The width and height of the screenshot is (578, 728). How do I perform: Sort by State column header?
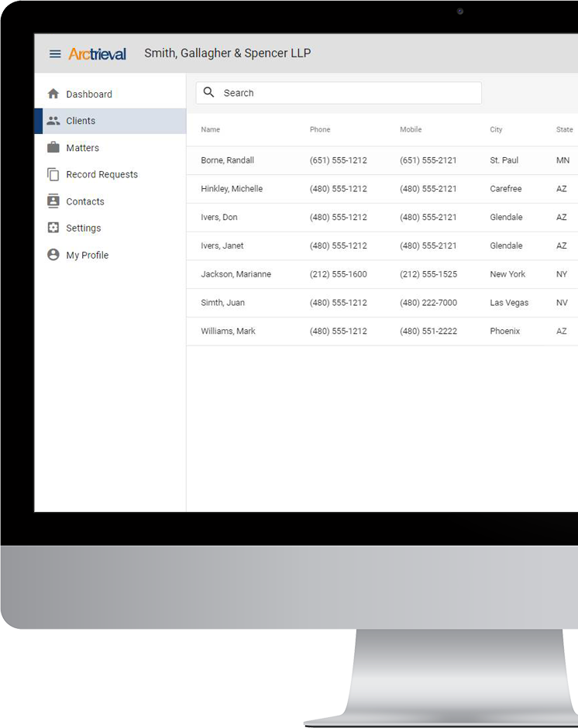point(565,129)
